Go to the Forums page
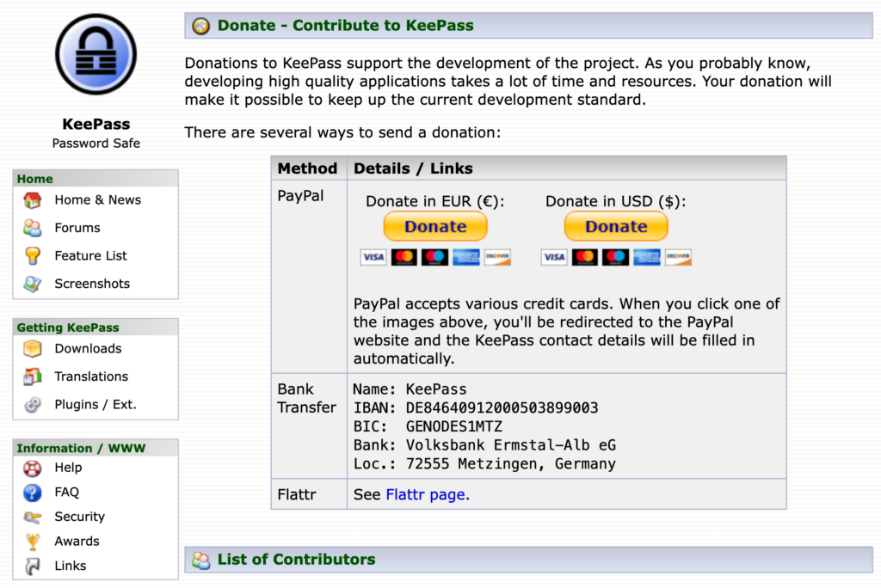This screenshot has width=881, height=588. (x=77, y=228)
